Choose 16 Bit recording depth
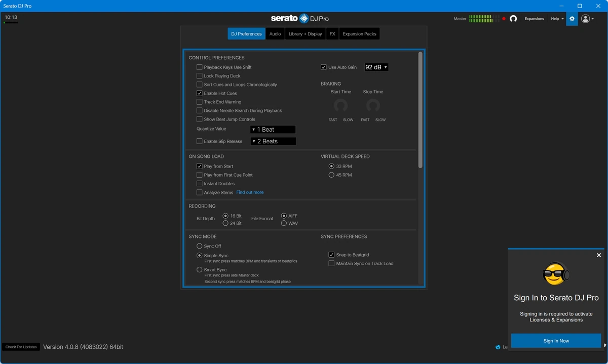Screen dimensions: 608x364 click(225, 216)
